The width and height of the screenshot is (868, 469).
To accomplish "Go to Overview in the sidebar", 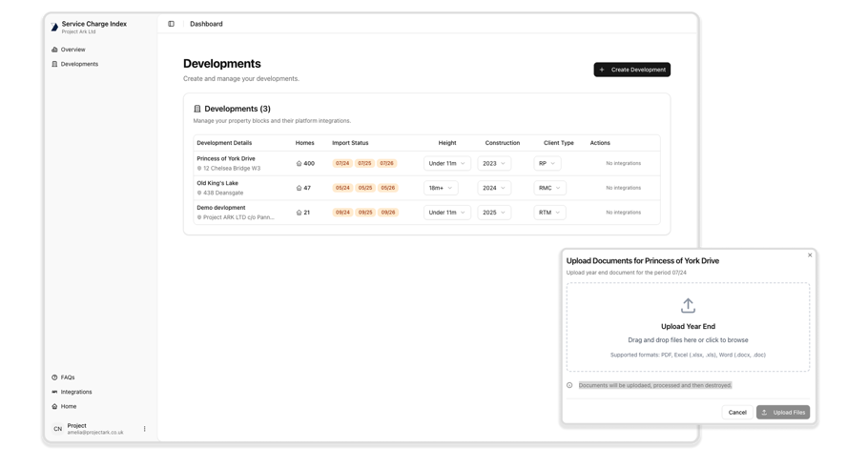I will 72,50.
